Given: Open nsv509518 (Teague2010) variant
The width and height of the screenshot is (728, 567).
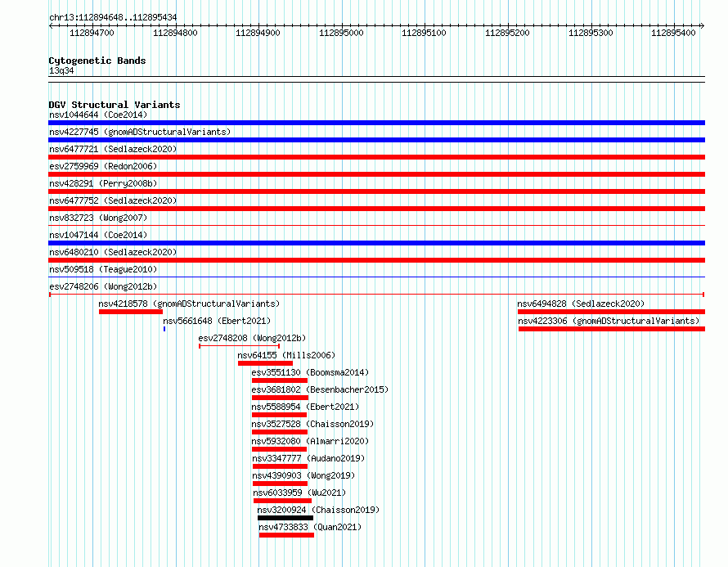Looking at the screenshot, I should click(x=103, y=269).
